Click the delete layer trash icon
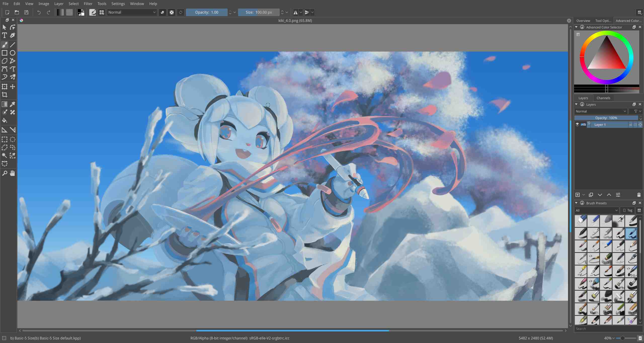The width and height of the screenshot is (644, 343). 639,195
